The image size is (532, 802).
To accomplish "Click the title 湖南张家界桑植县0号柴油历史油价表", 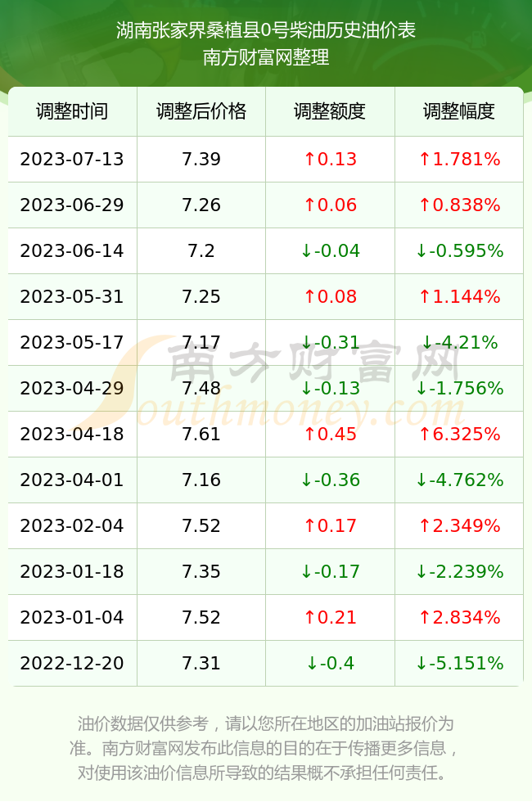I will tap(266, 30).
